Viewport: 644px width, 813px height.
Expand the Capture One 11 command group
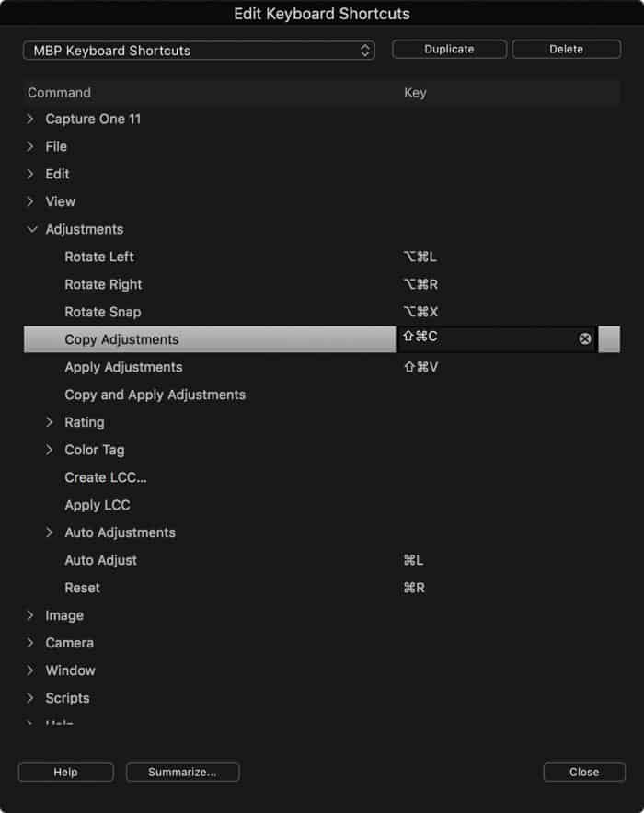coord(30,119)
